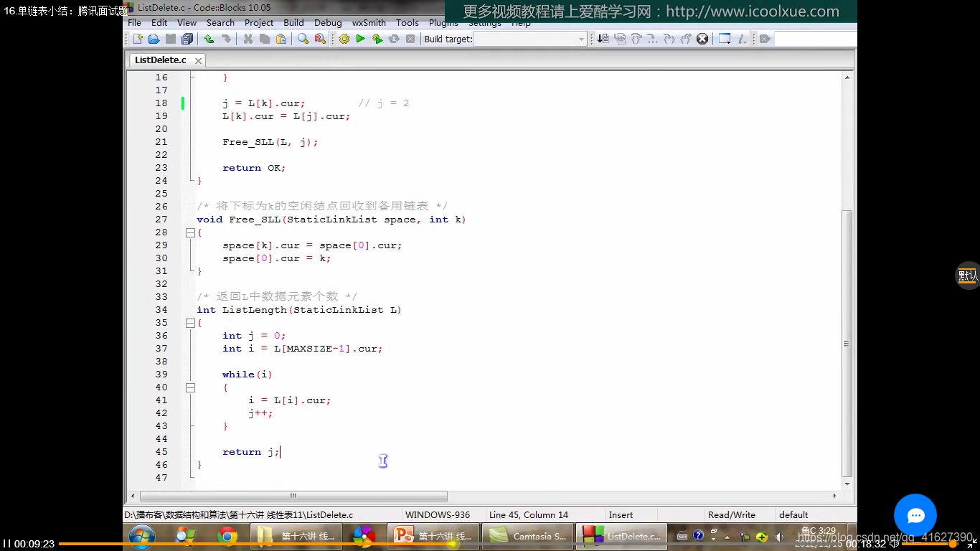Click the editor vertical scrollbar down arrow
980x551 pixels.
click(847, 483)
